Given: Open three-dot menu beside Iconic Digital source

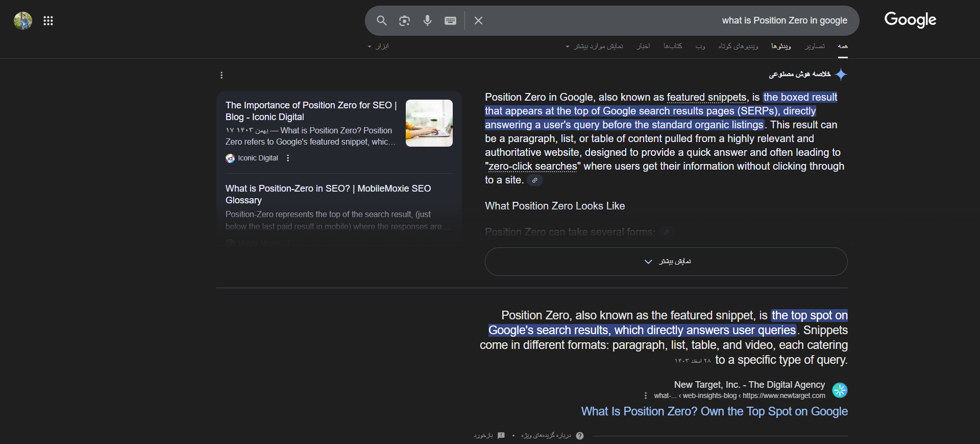Looking at the screenshot, I should 288,158.
